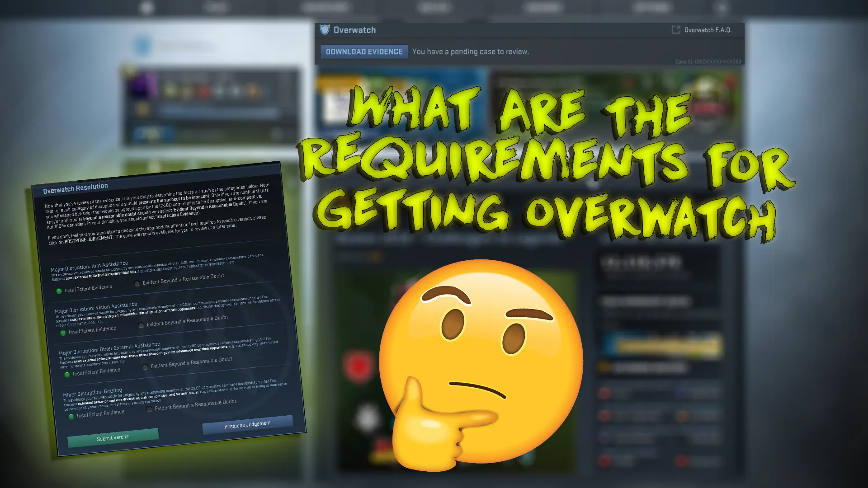The image size is (868, 488).
Task: Open the Overwatch F.A.Q. link
Action: click(708, 30)
